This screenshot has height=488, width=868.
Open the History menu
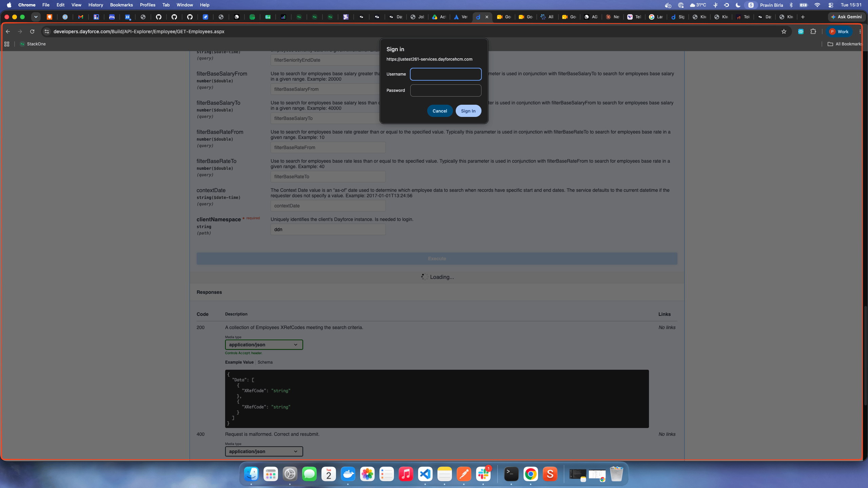[x=96, y=5]
